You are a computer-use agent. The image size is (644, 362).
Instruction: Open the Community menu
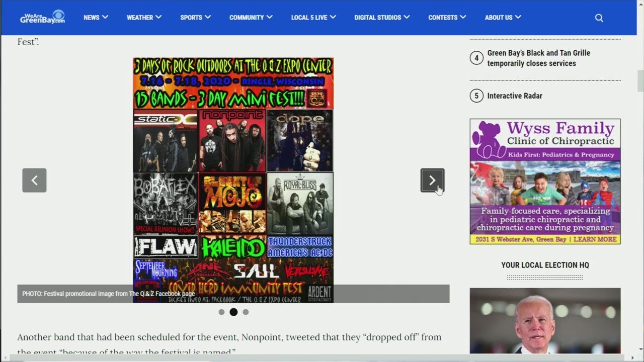pos(251,18)
